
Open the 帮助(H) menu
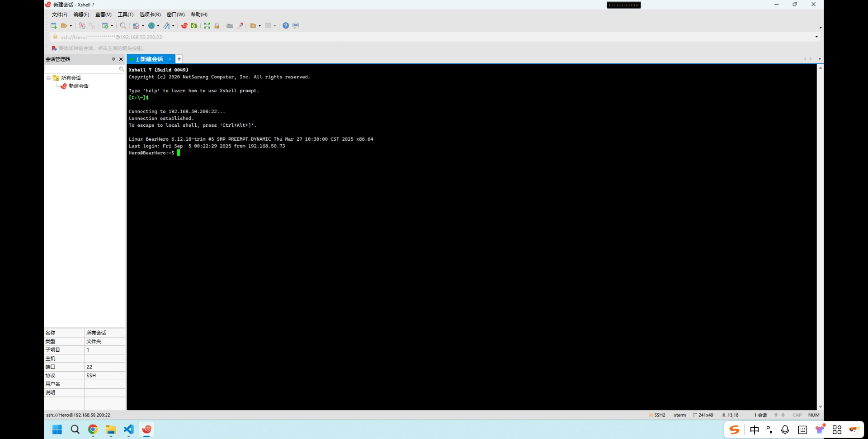[x=199, y=14]
